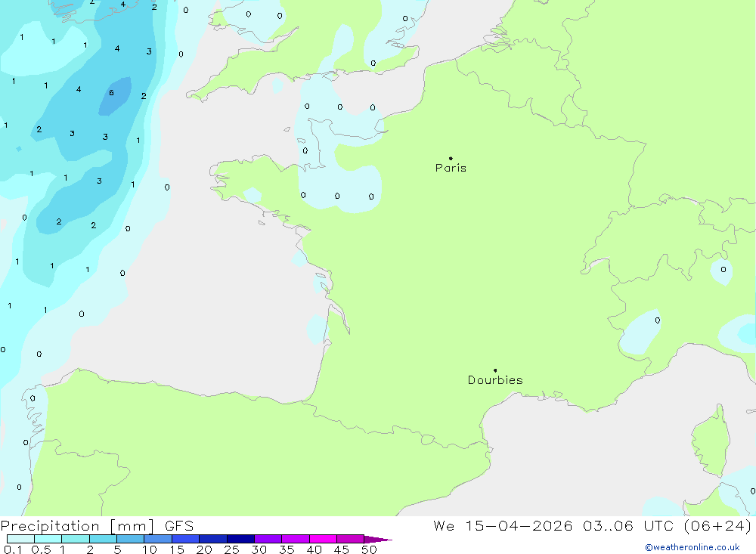Click the legend label '0.1'
Screen dimensions: 756x554
point(13,549)
